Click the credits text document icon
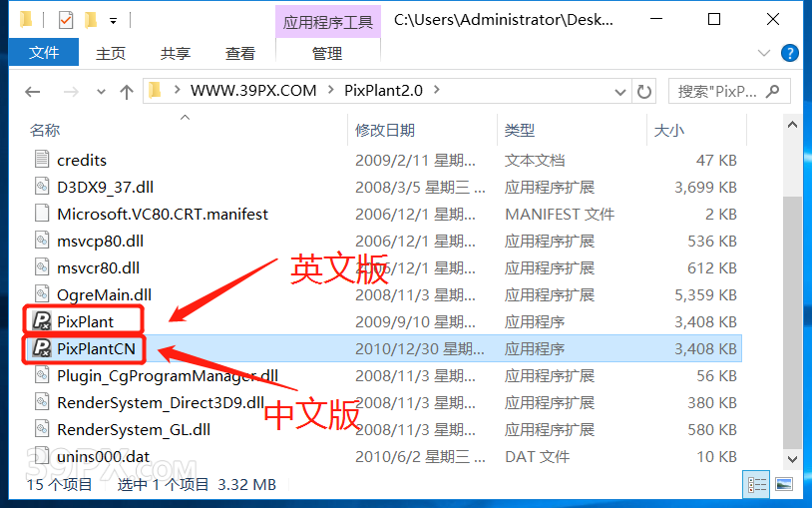 [x=42, y=159]
